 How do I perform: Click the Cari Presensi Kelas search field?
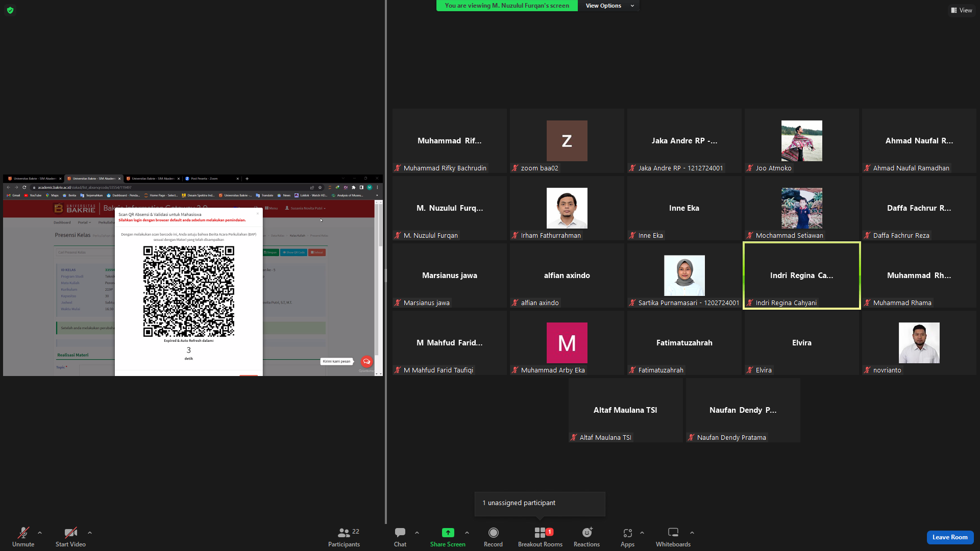[x=85, y=253]
